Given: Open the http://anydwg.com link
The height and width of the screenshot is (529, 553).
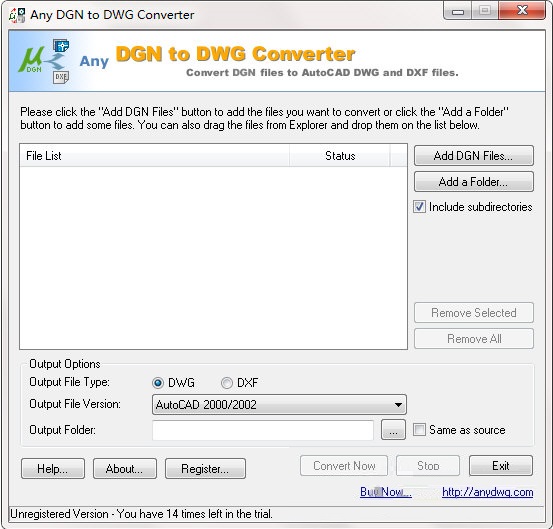Looking at the screenshot, I should [x=487, y=492].
